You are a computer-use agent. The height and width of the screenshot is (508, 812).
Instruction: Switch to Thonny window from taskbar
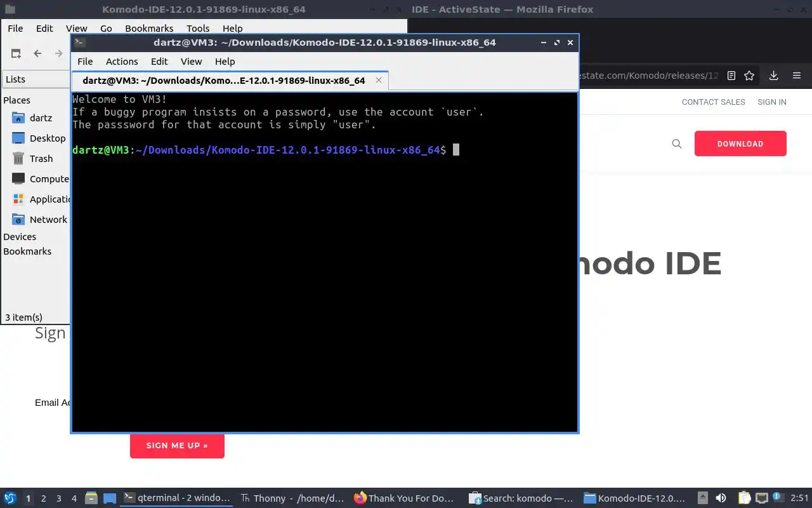click(x=293, y=498)
